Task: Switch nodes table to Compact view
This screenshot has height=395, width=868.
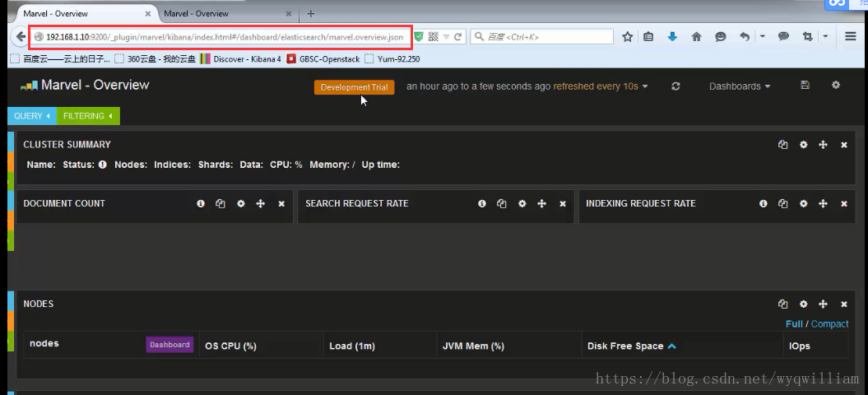Action: pos(830,324)
